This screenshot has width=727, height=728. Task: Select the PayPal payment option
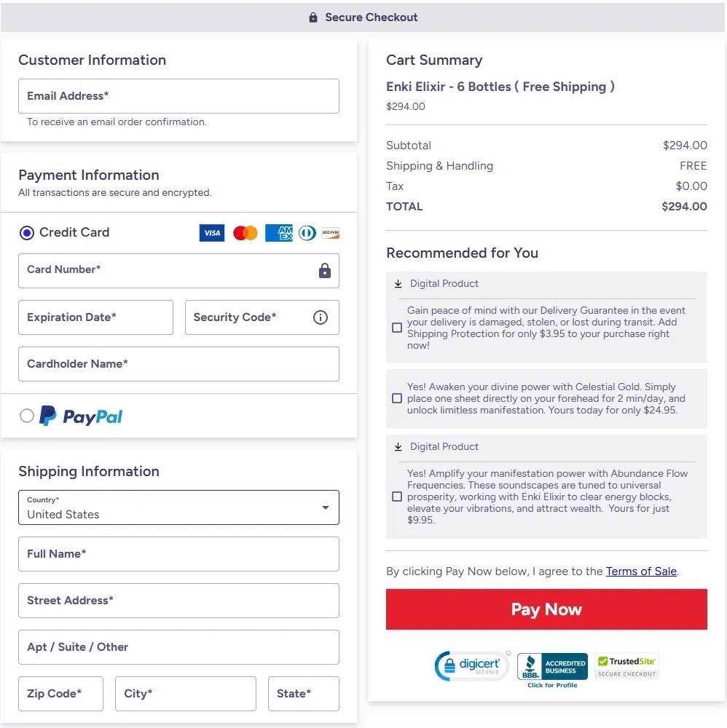(26, 416)
